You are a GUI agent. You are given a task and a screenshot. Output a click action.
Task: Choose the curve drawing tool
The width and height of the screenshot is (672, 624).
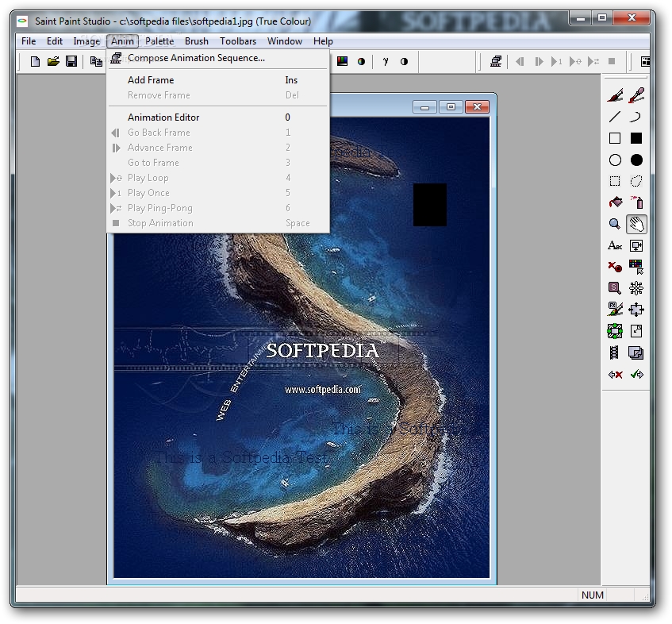click(x=636, y=117)
